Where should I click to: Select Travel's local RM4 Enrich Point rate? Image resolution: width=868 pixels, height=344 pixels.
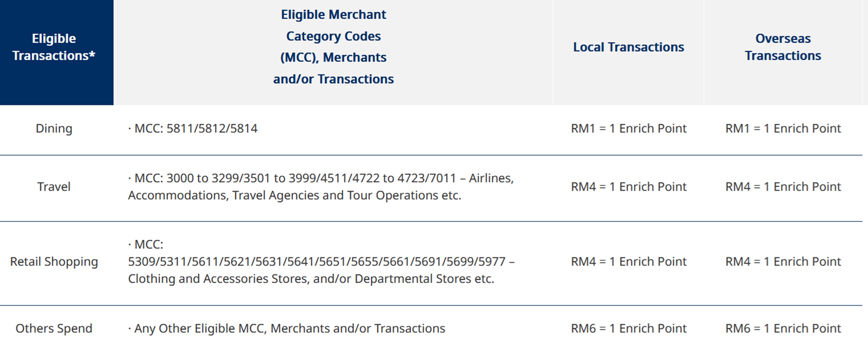(x=628, y=187)
